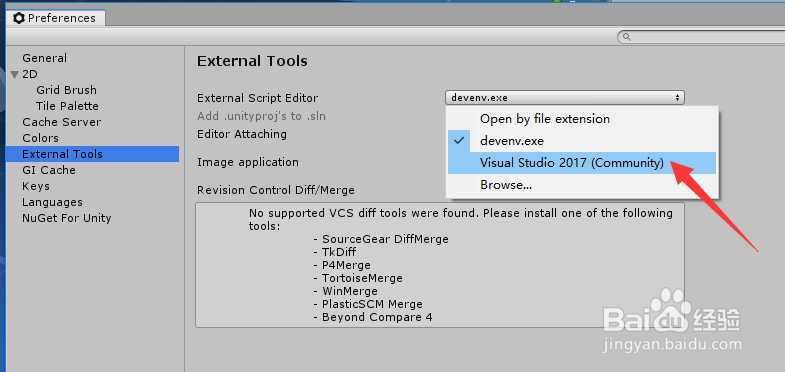
Task: Click TkDiff list entry
Action: pyautogui.click(x=339, y=252)
